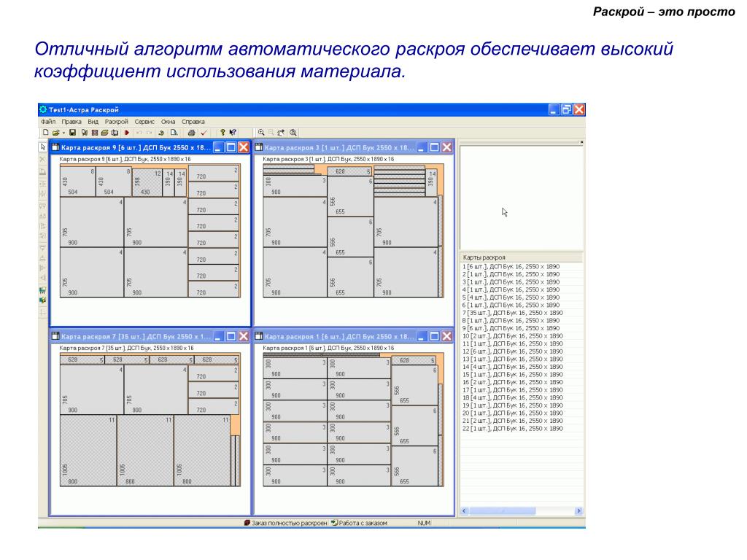
Task: Click the page preview toolbar icon
Action: [174, 133]
